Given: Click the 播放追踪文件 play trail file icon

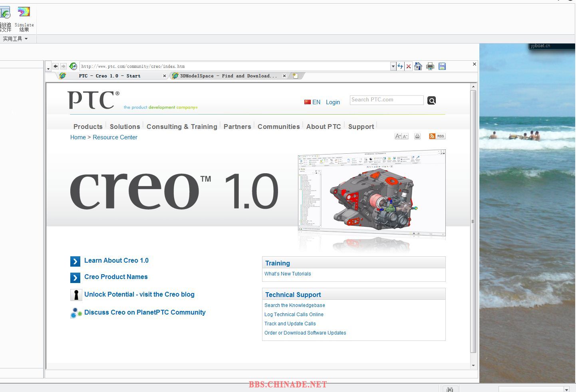Looking at the screenshot, I should [x=5, y=18].
